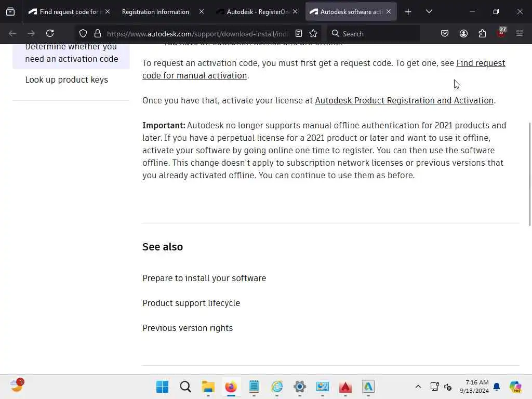Open the clock showing 7:16 AM
532x399 pixels.
point(474,387)
